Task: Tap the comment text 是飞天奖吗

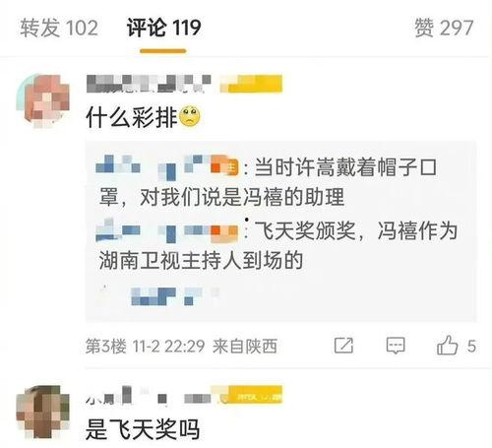Action: pos(143,429)
